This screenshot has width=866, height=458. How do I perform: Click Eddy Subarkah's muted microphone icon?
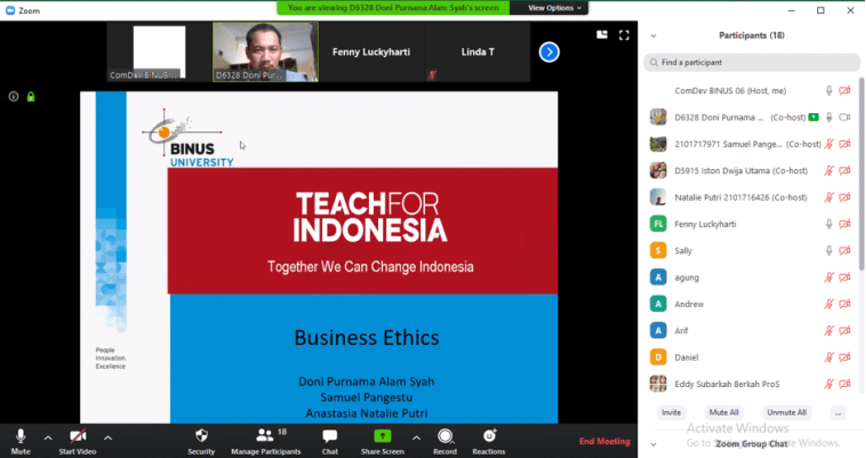point(829,384)
